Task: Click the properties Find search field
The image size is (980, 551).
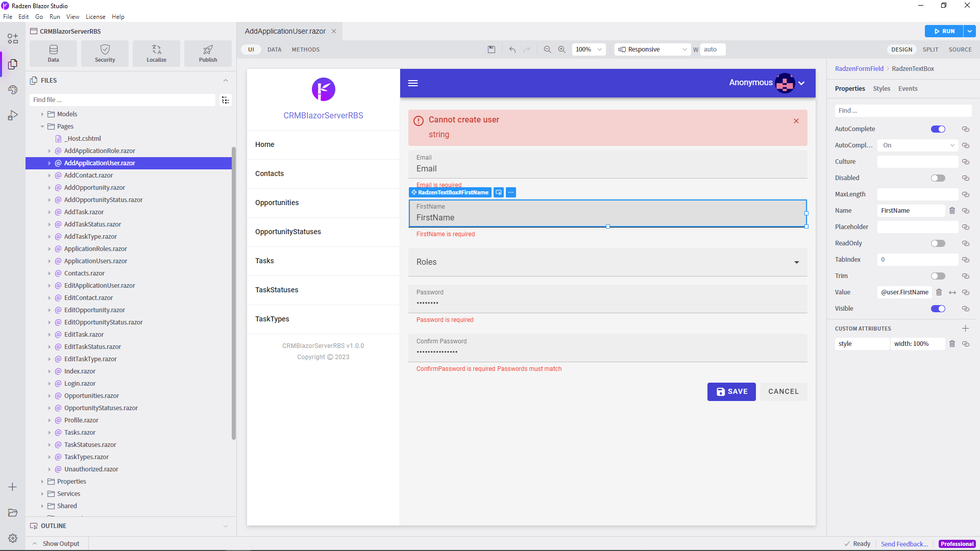Action: [x=903, y=111]
